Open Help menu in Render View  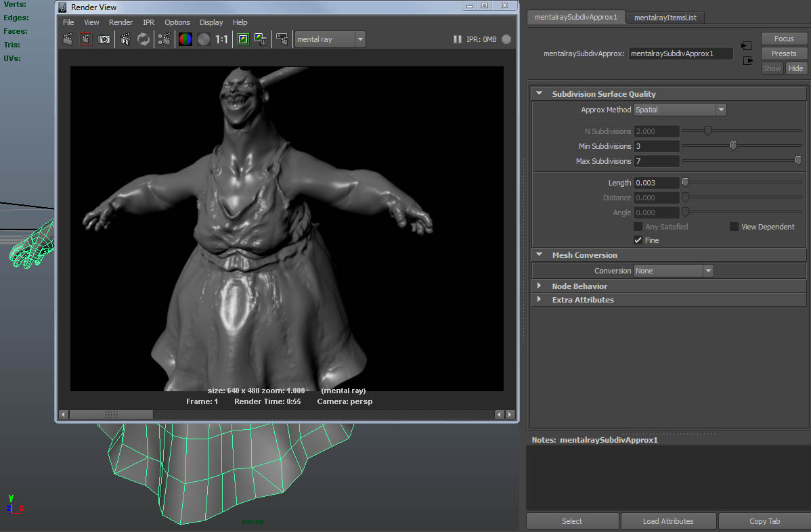(240, 23)
